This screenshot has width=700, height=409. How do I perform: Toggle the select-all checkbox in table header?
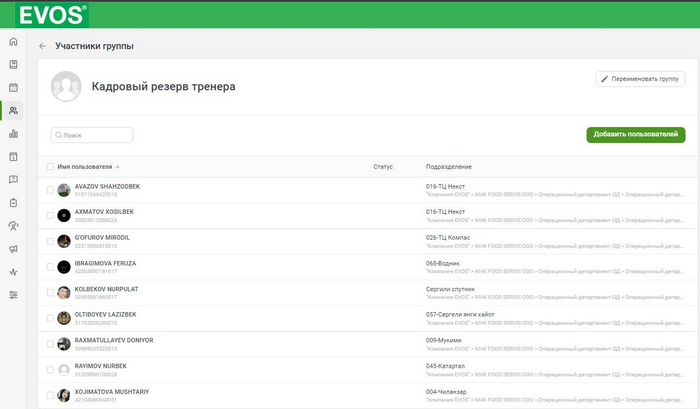(51, 166)
